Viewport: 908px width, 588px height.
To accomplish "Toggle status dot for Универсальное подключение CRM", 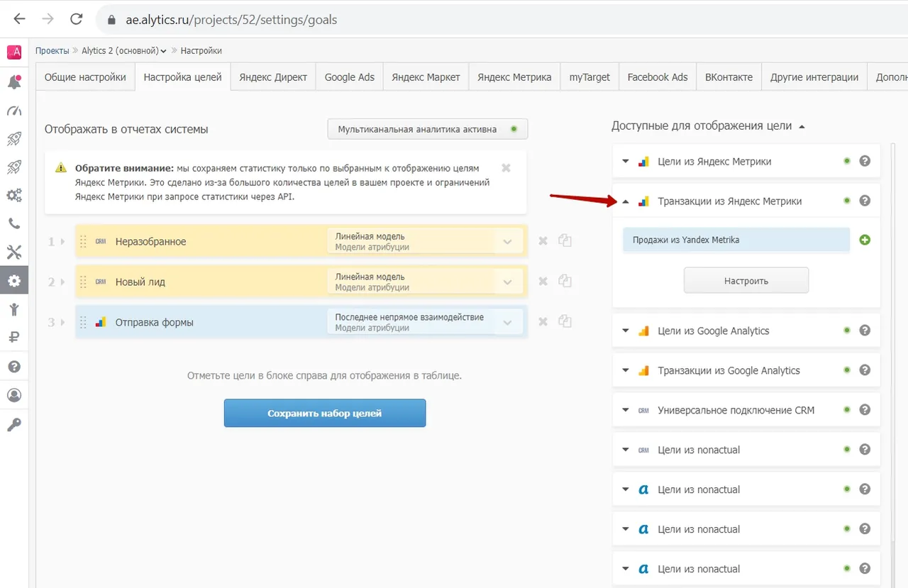I will pyautogui.click(x=847, y=410).
